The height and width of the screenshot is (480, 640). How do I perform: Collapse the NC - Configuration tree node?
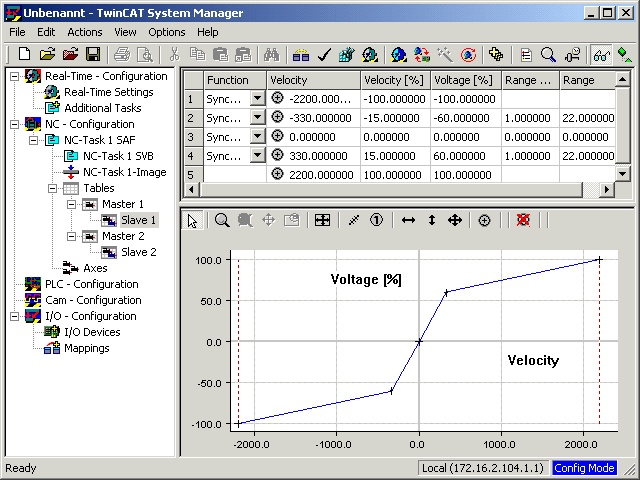(x=14, y=124)
